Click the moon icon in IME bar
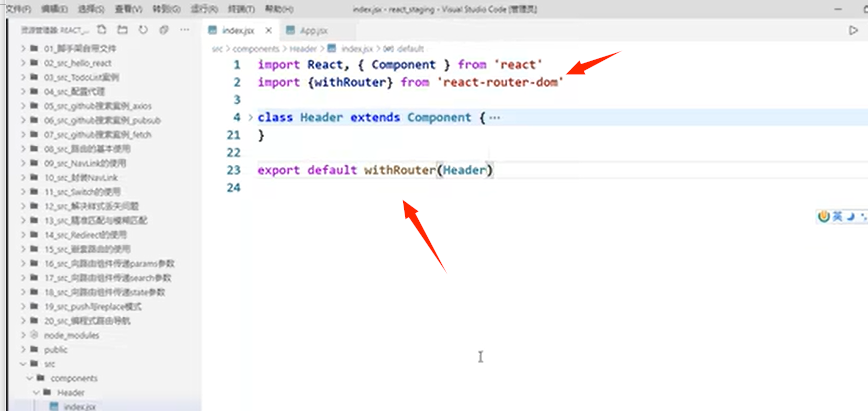 pos(850,217)
